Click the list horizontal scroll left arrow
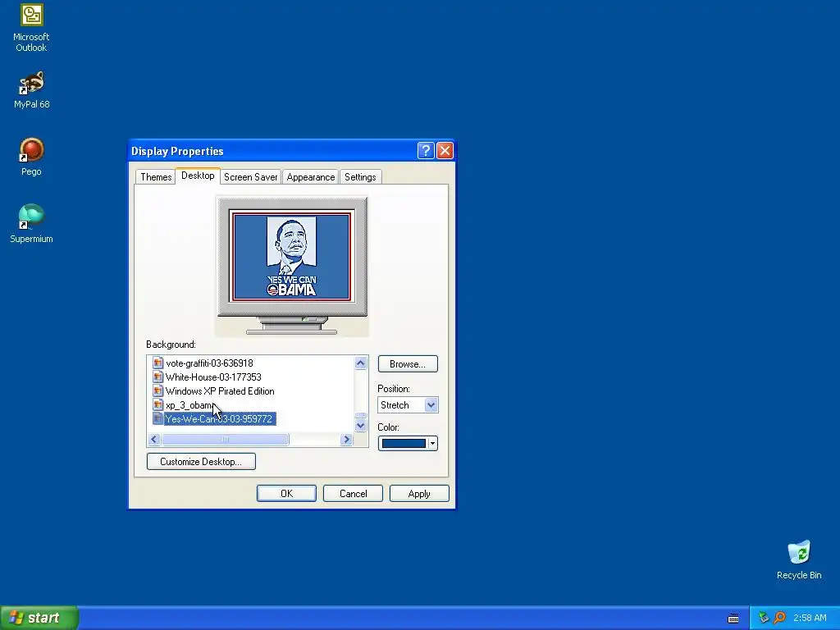The image size is (840, 630). pos(154,440)
